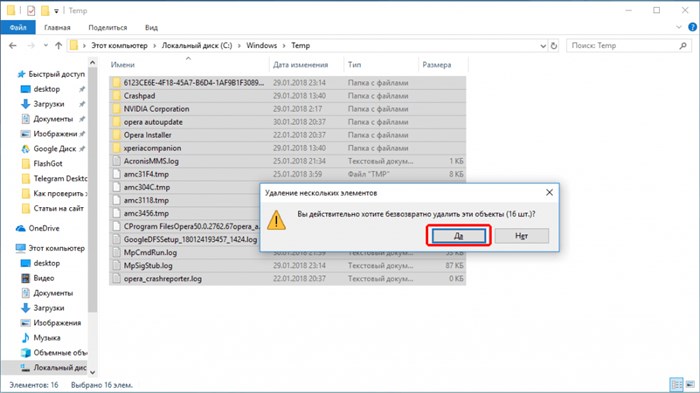Switch to details view icon

(677, 384)
